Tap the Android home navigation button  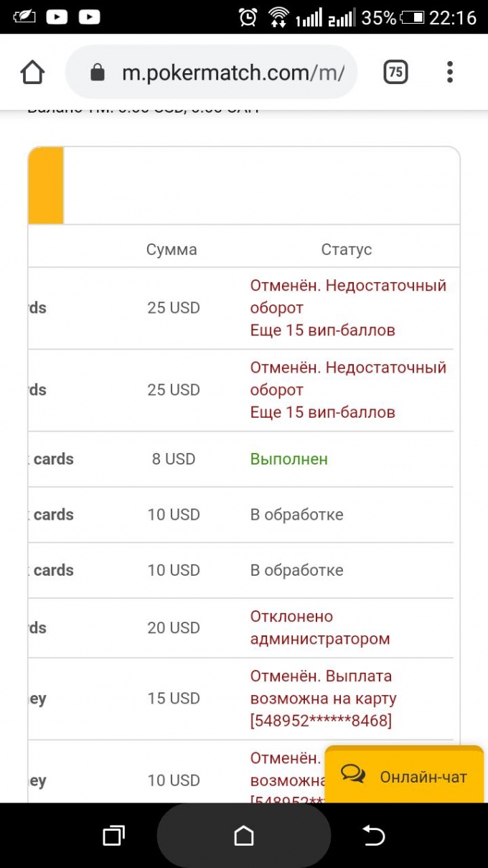(x=244, y=835)
